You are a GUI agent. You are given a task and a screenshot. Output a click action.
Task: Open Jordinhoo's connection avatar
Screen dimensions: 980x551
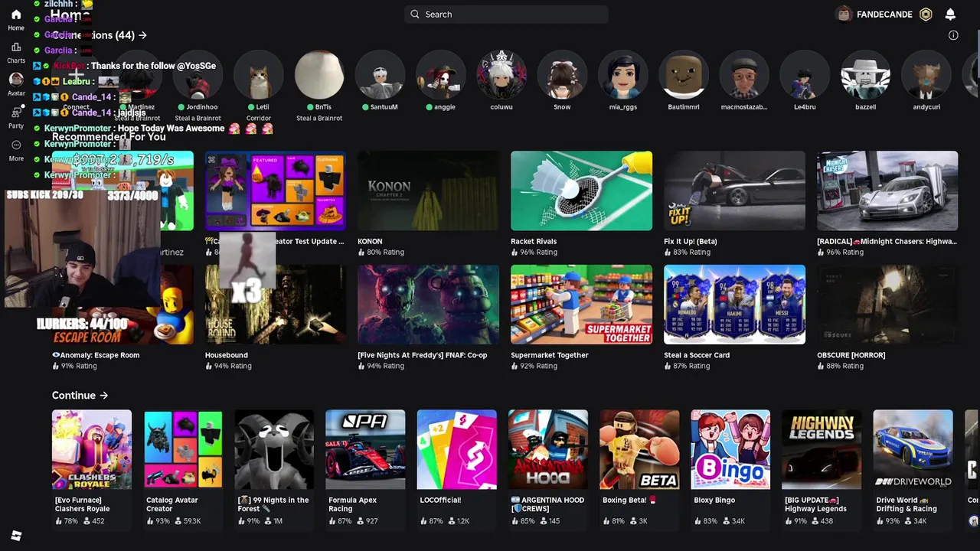tap(198, 77)
